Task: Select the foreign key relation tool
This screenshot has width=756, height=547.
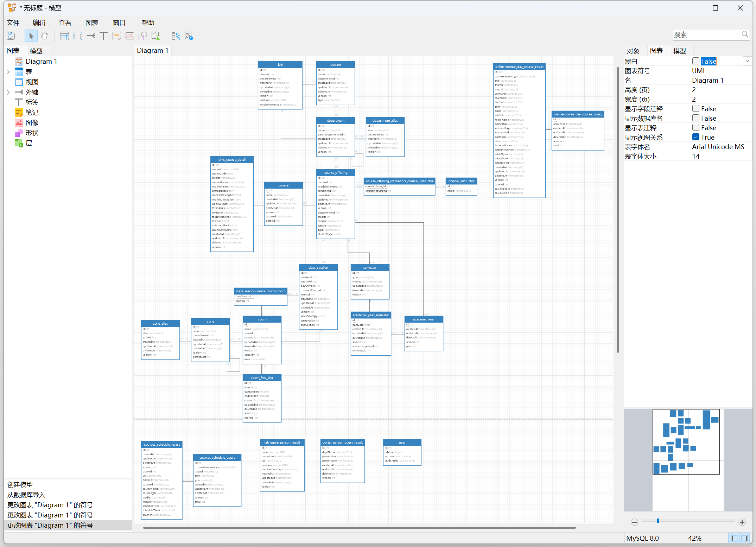Action: [91, 36]
